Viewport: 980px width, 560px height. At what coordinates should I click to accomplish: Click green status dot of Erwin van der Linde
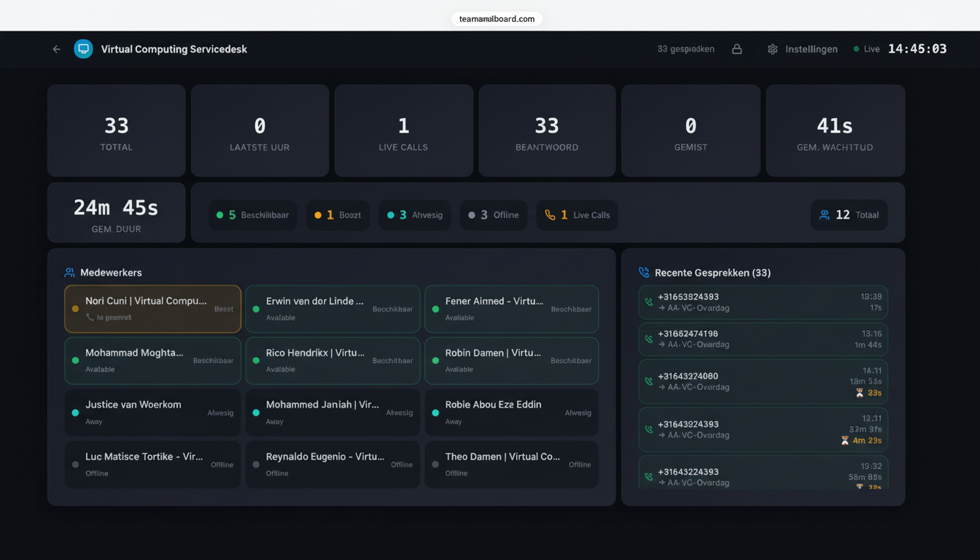click(x=256, y=309)
